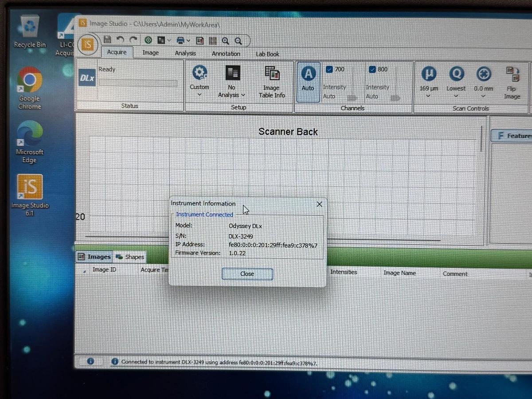
Task: Zoom out with the minus magnifier icon
Action: coord(239,41)
